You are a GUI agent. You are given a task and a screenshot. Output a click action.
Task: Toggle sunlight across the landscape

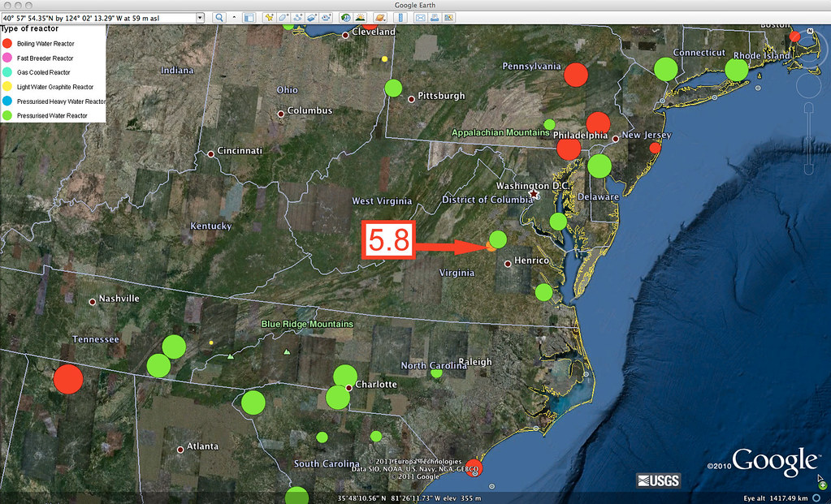359,17
